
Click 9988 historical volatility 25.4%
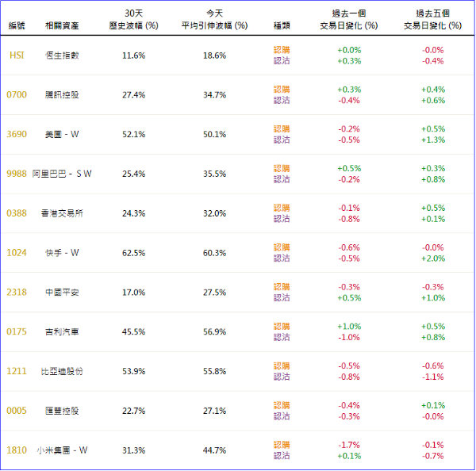(133, 174)
